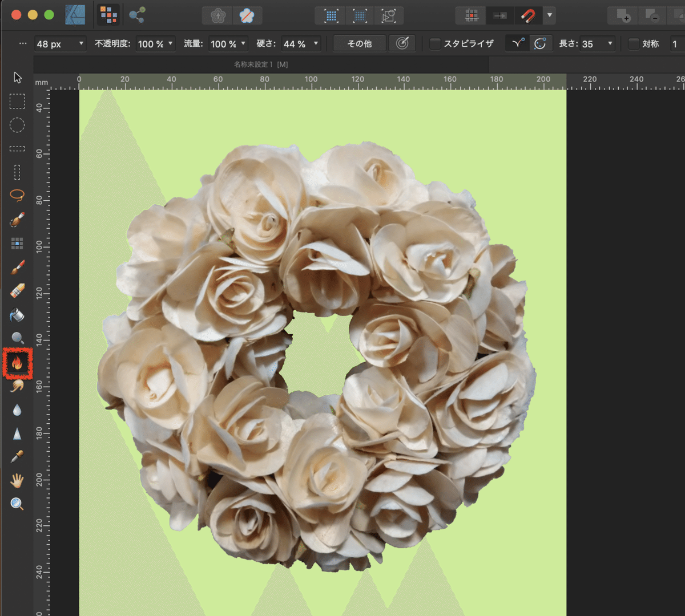
Task: Click the 流量 flow value field
Action: coord(223,44)
